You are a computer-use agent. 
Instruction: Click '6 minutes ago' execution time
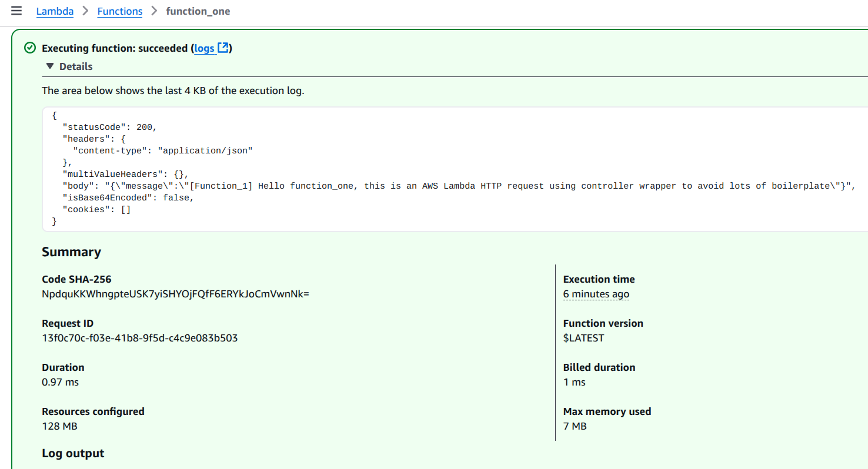pos(596,294)
